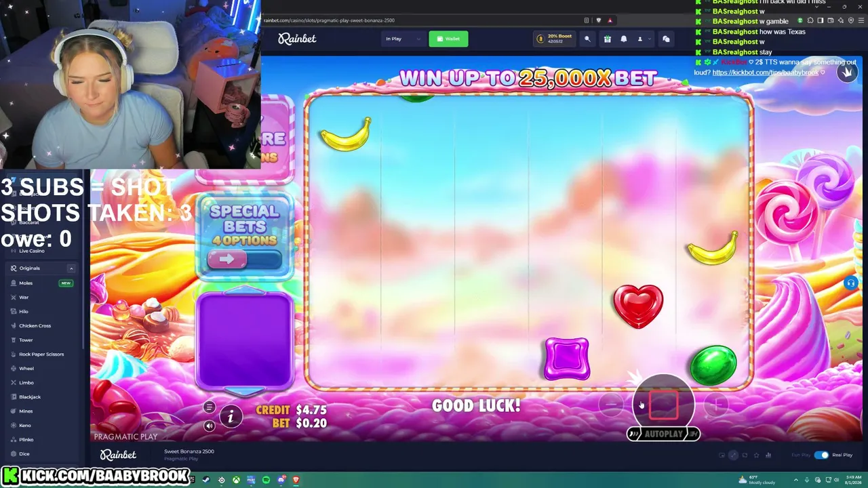Open the War game
Screen dimensions: 868x488
point(24,297)
